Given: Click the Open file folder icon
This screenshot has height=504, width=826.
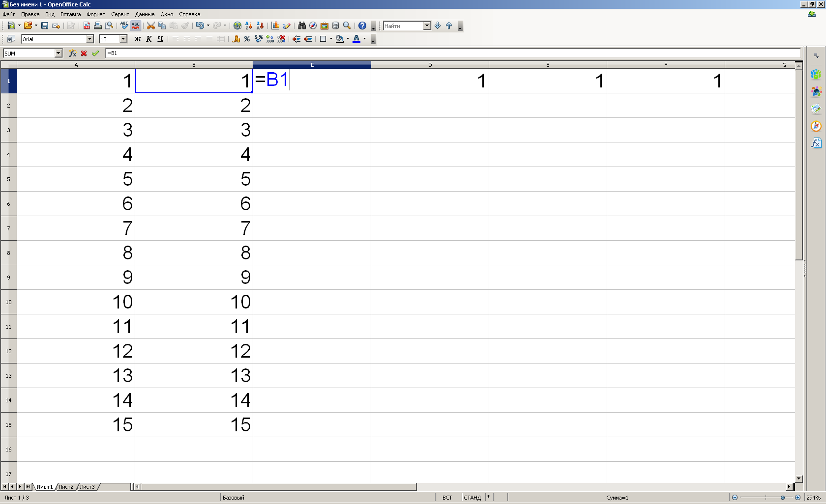Looking at the screenshot, I should tap(28, 26).
